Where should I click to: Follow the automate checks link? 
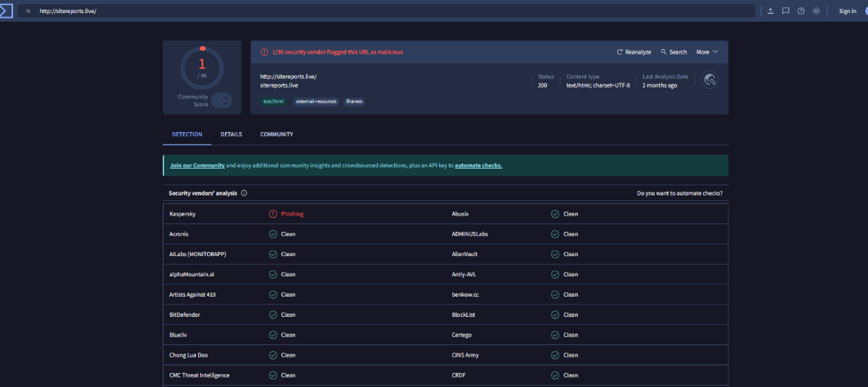pos(478,166)
